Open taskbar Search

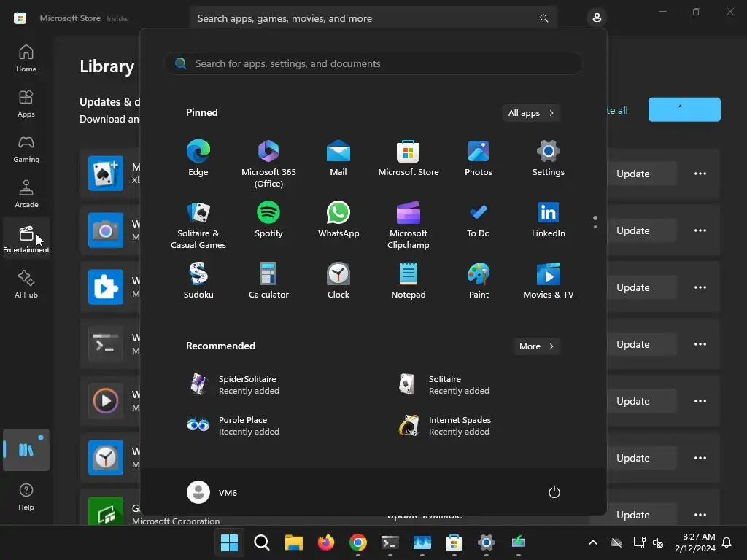click(262, 542)
